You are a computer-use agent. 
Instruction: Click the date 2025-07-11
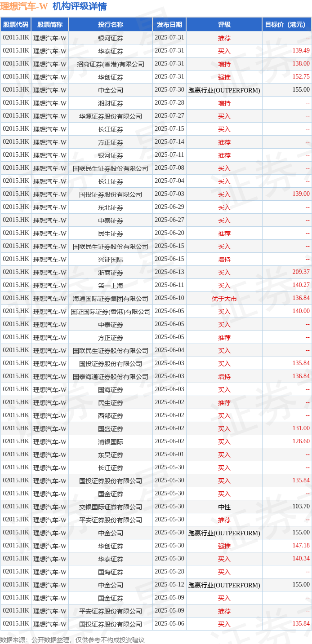[x=169, y=155]
